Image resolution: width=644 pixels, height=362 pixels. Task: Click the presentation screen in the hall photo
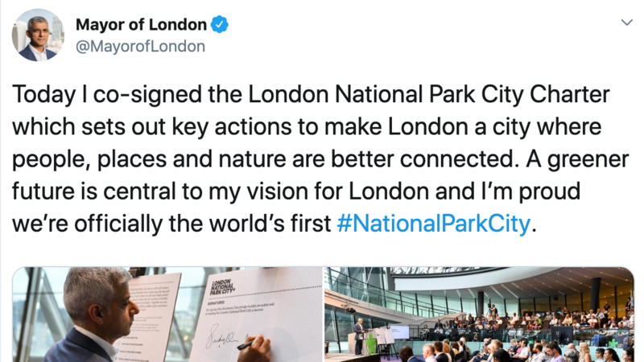[398, 331]
